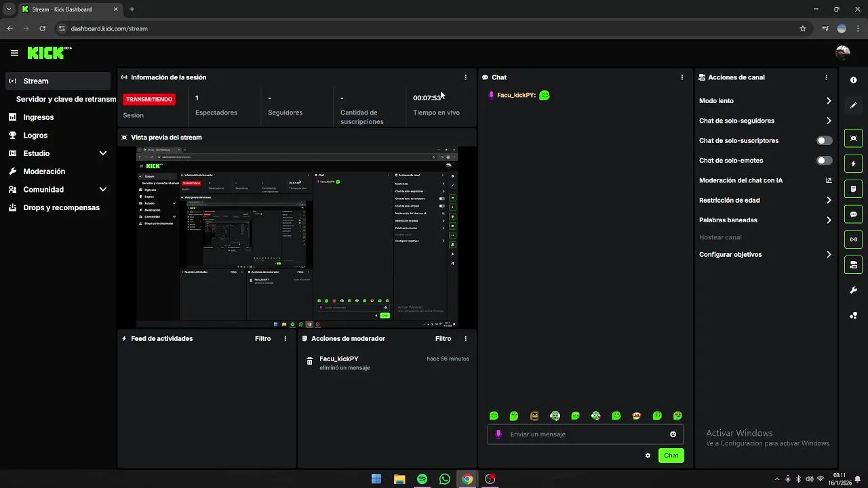This screenshot has width=868, height=488.
Task: Open the emoji picker in message box
Action: [x=673, y=434]
